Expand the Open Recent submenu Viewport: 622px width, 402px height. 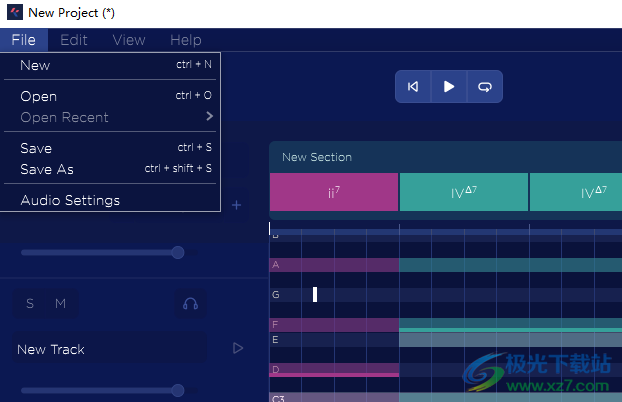209,117
